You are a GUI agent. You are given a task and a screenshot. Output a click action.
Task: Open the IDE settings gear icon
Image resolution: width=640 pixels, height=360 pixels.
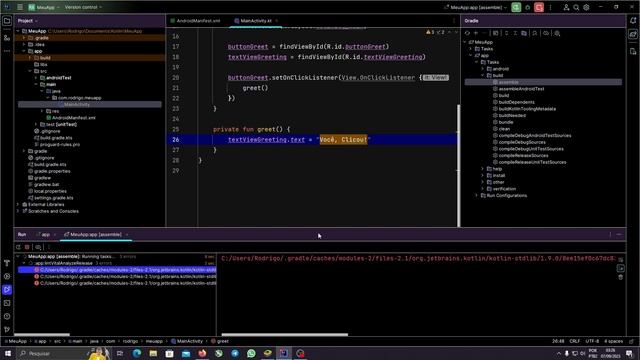(x=586, y=7)
